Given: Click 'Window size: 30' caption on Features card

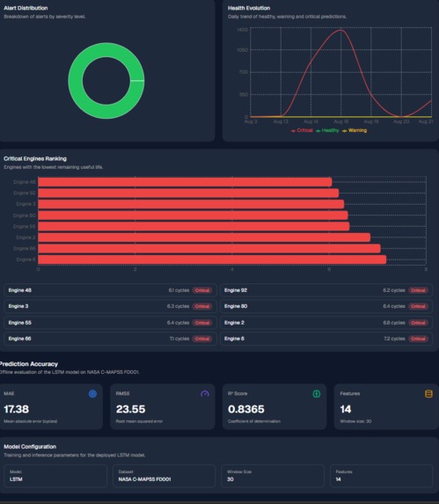Looking at the screenshot, I should coord(355,421).
